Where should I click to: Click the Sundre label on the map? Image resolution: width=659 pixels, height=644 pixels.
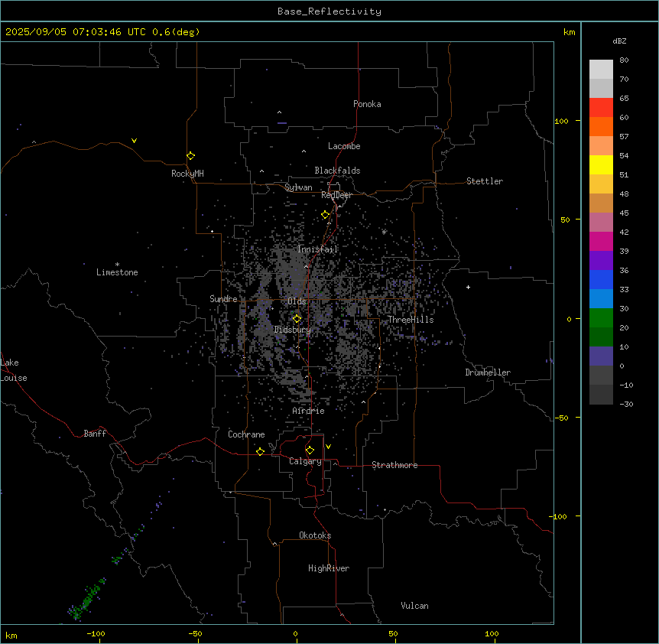point(223,299)
